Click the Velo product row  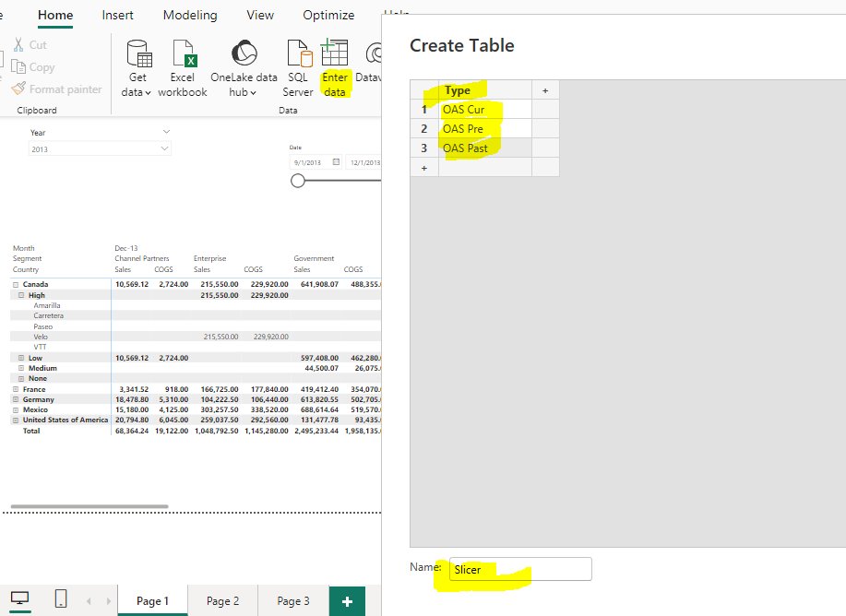point(41,337)
